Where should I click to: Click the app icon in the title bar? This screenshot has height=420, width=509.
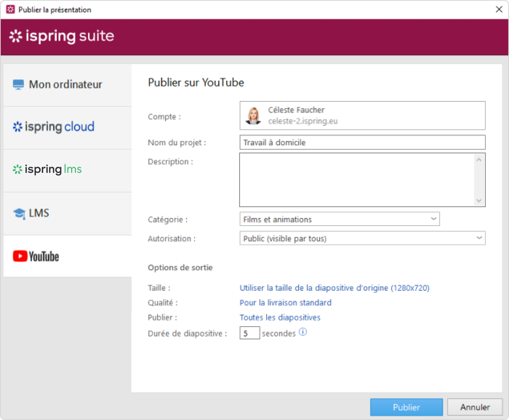[x=11, y=9]
